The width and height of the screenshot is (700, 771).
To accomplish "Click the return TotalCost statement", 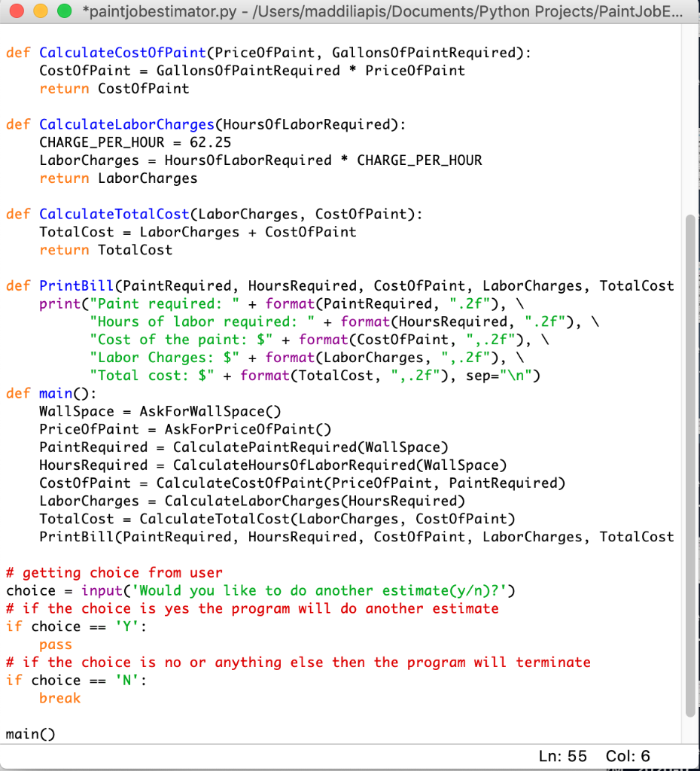I will click(x=105, y=250).
